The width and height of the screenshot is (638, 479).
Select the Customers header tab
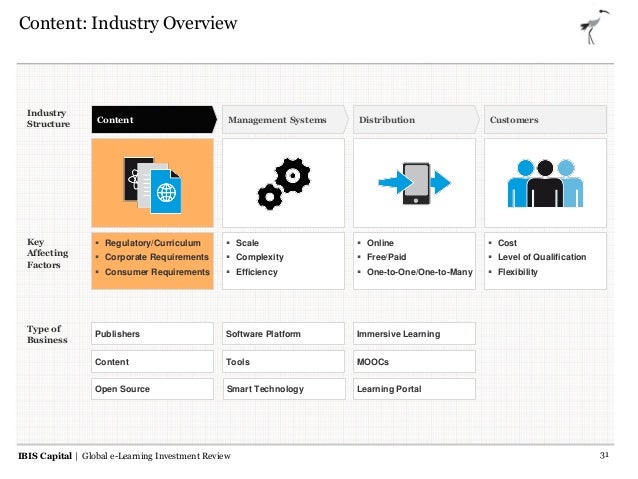pos(545,120)
